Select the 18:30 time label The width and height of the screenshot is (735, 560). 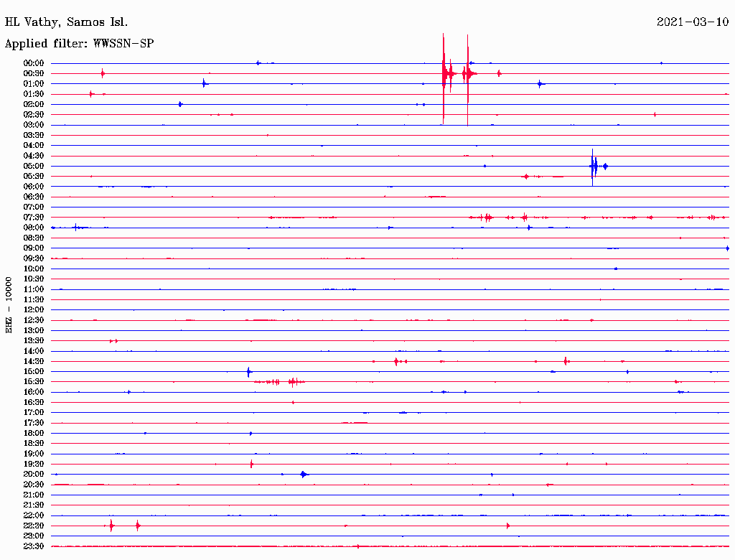tap(34, 444)
